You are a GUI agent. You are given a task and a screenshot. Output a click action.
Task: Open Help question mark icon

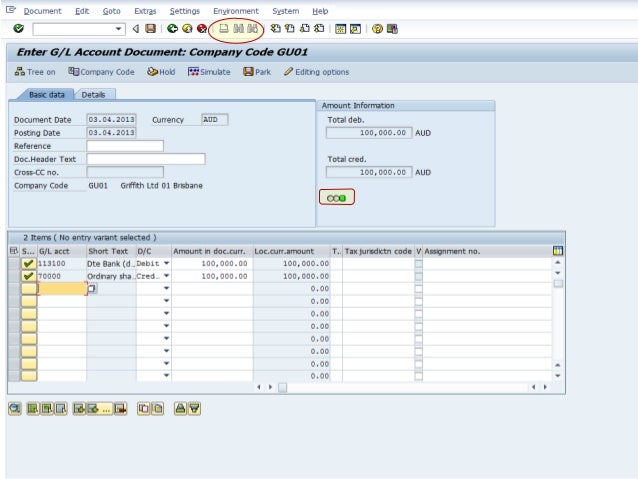(378, 29)
